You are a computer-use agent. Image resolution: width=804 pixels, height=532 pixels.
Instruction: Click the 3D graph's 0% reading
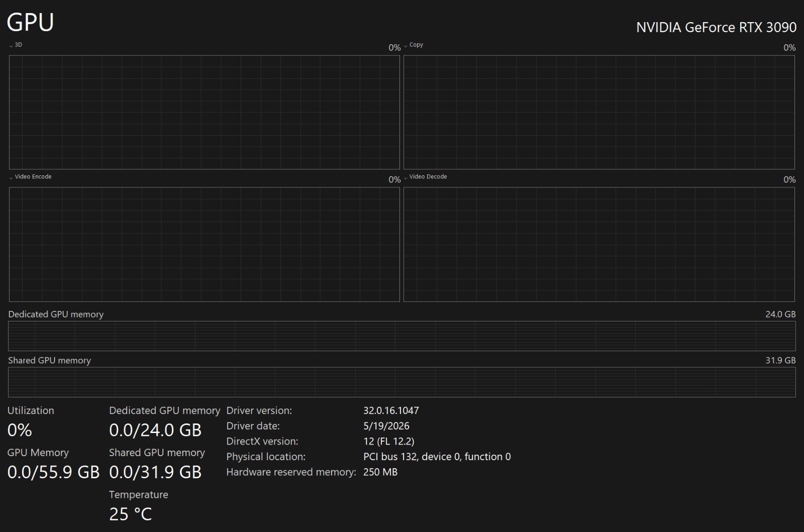(x=394, y=48)
